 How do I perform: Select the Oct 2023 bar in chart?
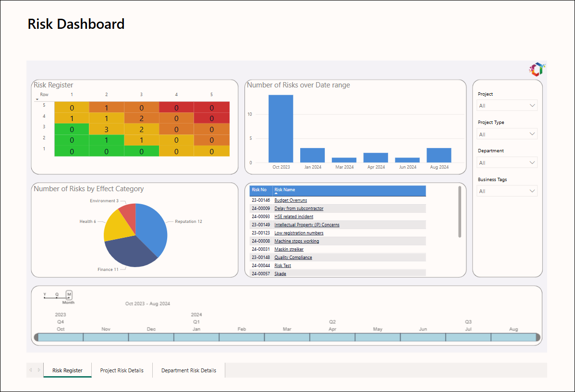[x=281, y=129]
